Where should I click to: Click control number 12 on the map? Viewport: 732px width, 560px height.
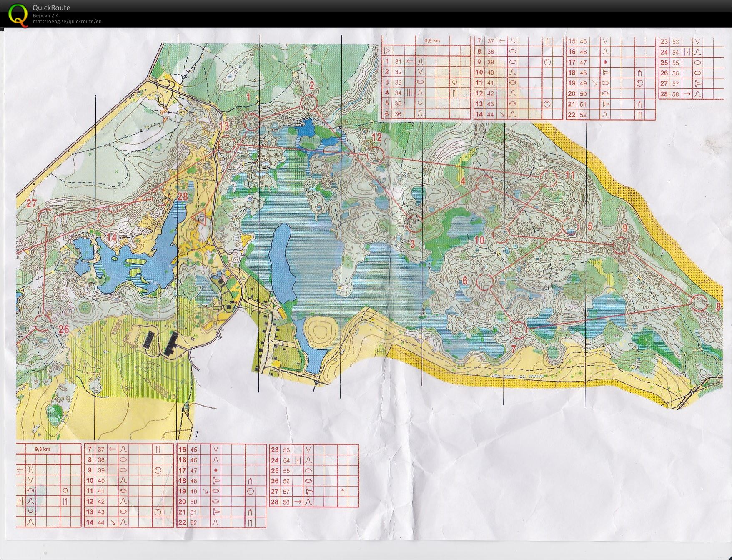click(376, 137)
